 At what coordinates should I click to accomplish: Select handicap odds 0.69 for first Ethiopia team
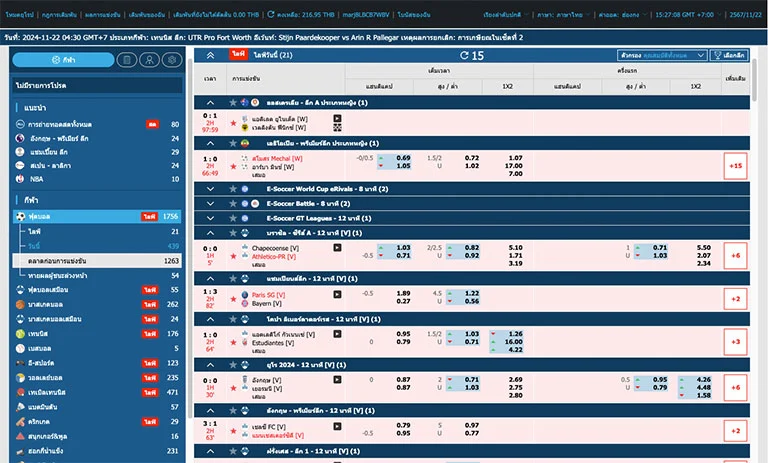(x=402, y=158)
